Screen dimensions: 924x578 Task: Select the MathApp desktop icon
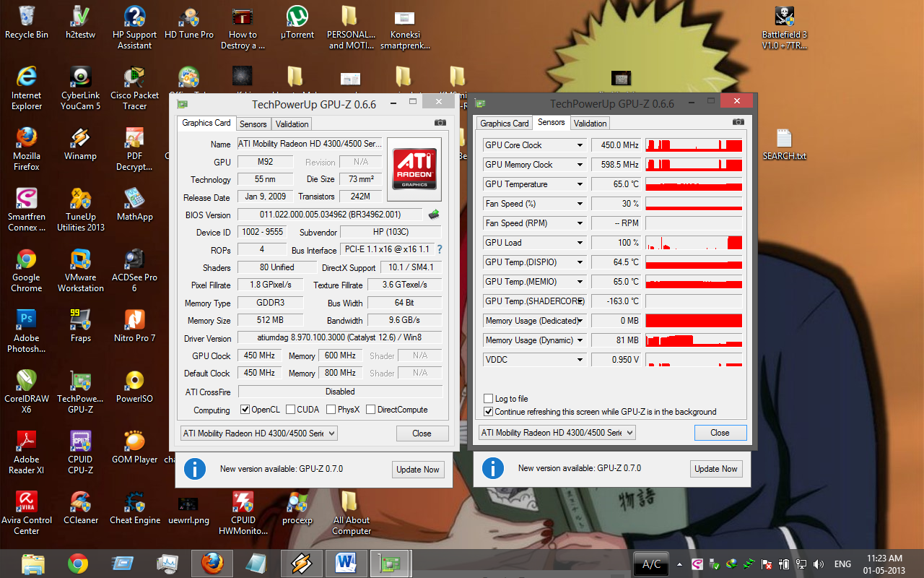click(135, 205)
